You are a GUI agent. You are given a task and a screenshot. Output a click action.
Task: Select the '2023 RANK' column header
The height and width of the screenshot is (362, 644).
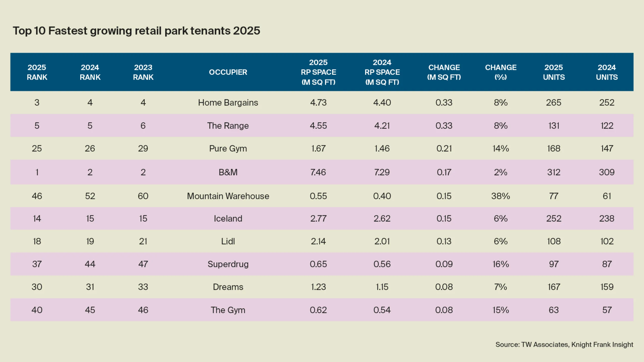[143, 72]
